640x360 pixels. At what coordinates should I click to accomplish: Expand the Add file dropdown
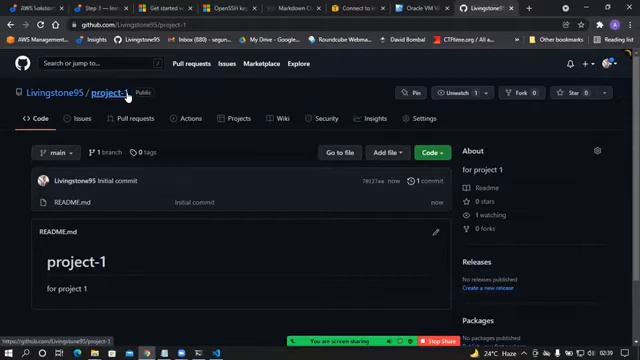coord(388,153)
